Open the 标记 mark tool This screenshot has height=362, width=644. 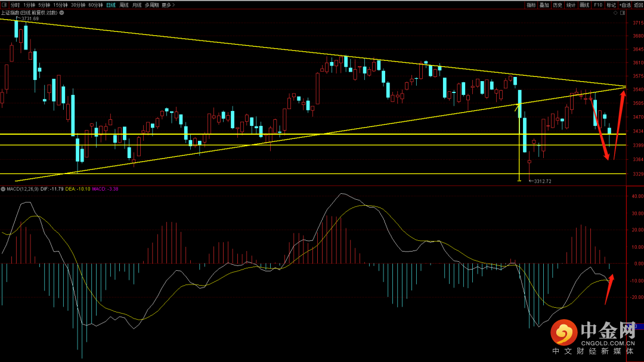point(611,5)
